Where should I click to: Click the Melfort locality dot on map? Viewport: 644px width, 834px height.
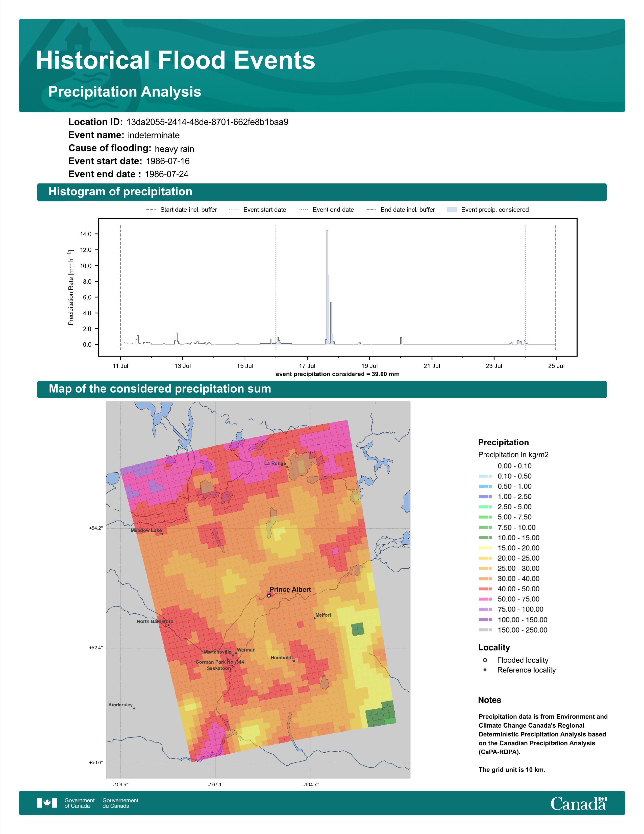pyautogui.click(x=315, y=618)
